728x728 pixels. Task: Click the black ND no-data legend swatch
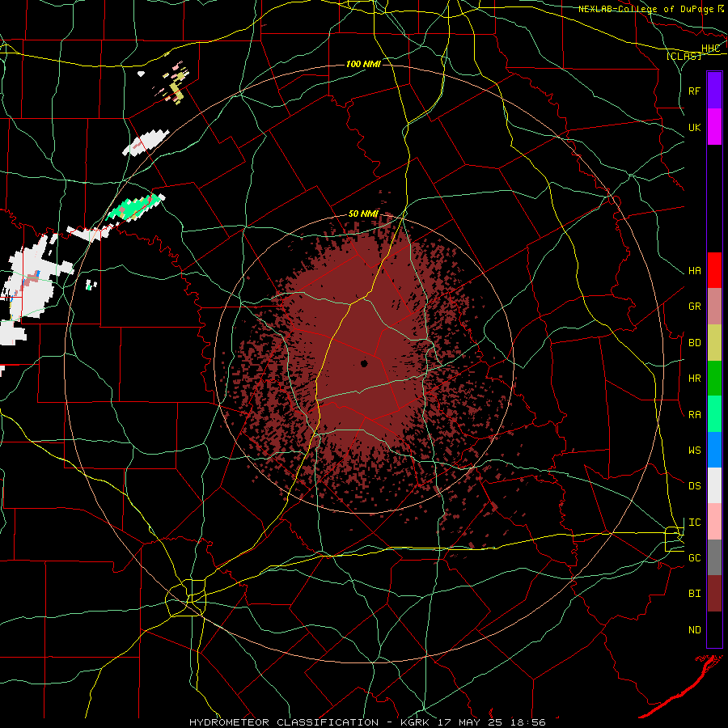coord(714,629)
